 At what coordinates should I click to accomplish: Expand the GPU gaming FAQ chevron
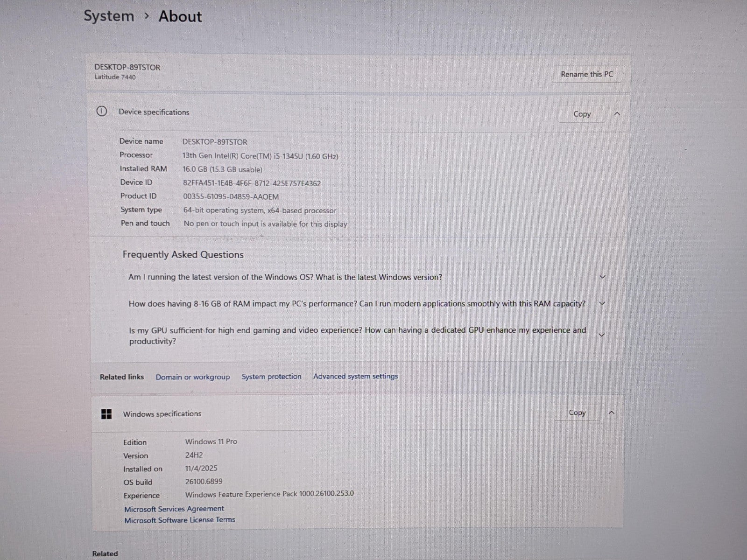pos(602,335)
